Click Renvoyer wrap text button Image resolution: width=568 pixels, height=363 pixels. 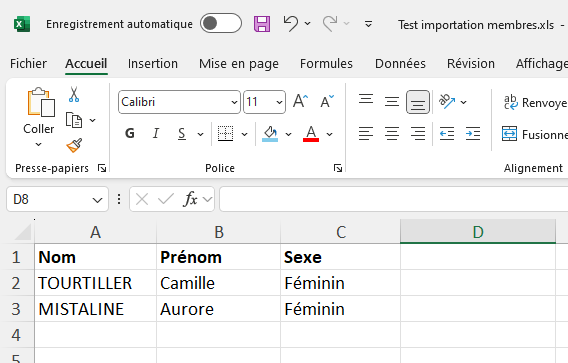pyautogui.click(x=535, y=103)
